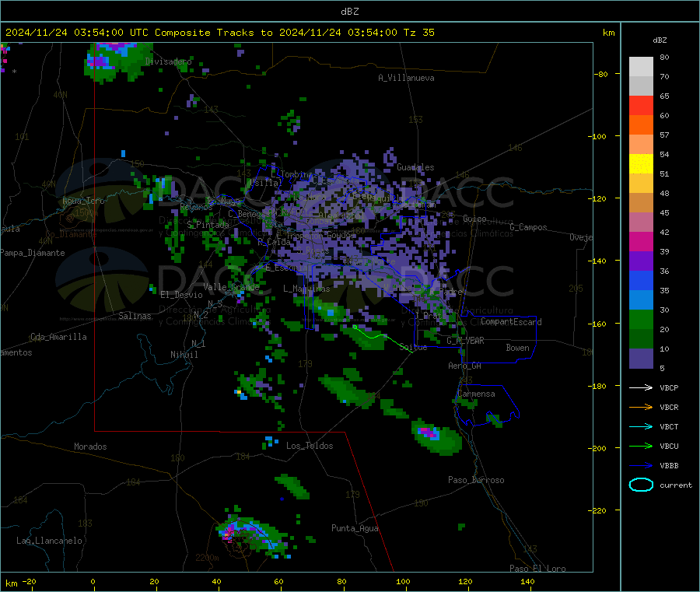Select the yellow 51 dBZ color swatch
This screenshot has width=700, height=592.
click(641, 164)
